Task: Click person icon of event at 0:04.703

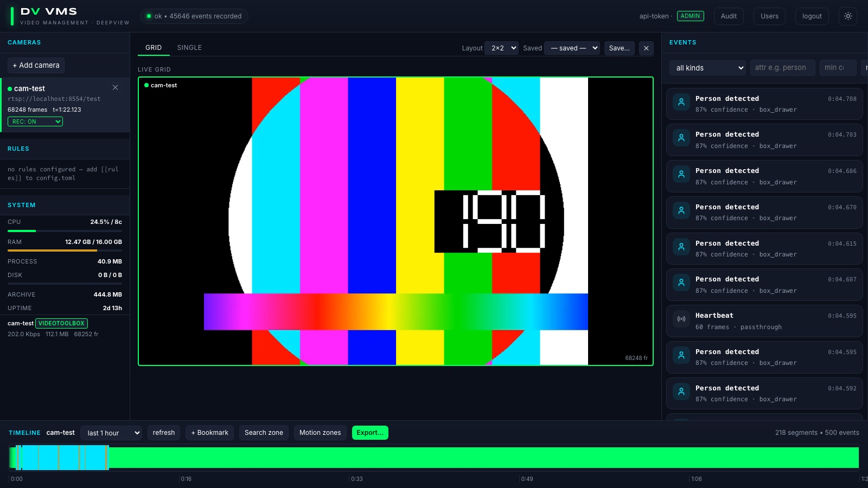Action: click(x=681, y=138)
